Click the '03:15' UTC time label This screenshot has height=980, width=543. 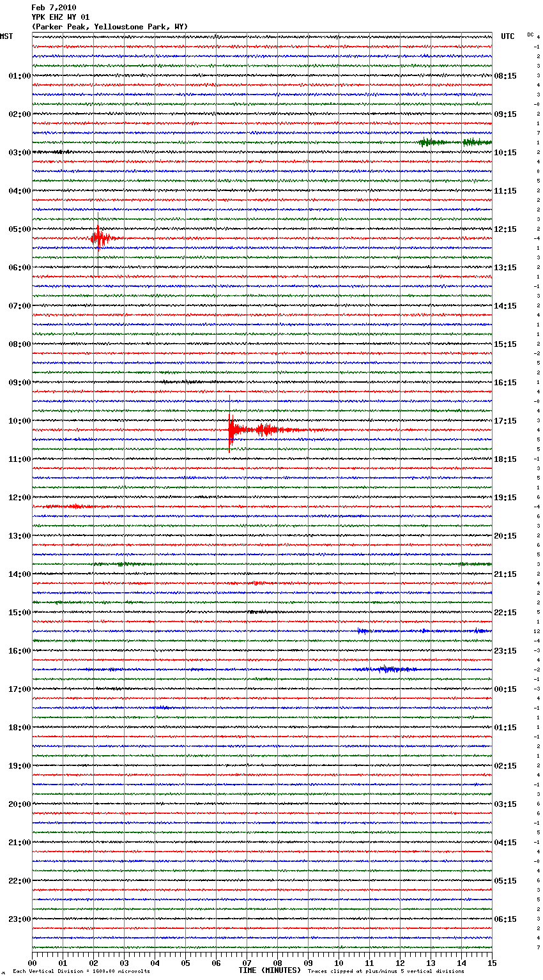[505, 804]
